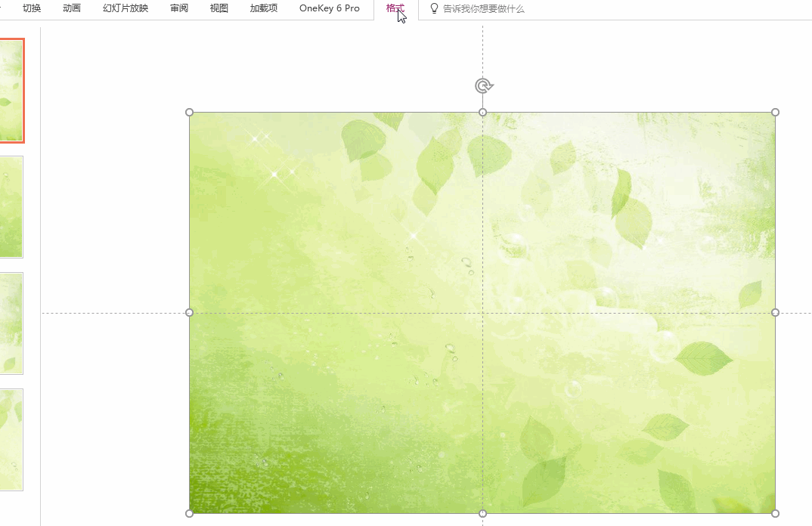Image resolution: width=812 pixels, height=526 pixels.
Task: Click the top-left resize handle of the image
Action: coord(190,113)
